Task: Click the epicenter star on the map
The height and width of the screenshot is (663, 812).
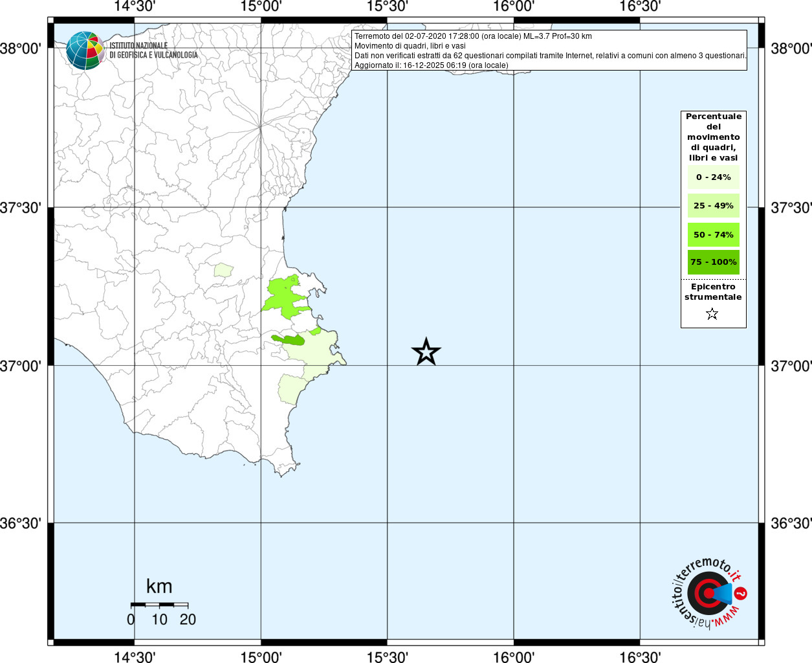Action: click(x=426, y=352)
